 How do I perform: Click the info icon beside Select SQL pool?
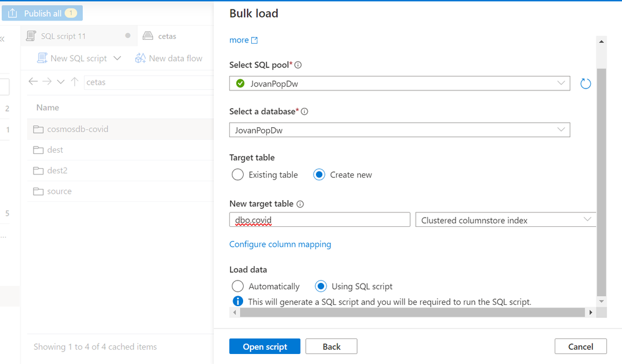coord(298,65)
